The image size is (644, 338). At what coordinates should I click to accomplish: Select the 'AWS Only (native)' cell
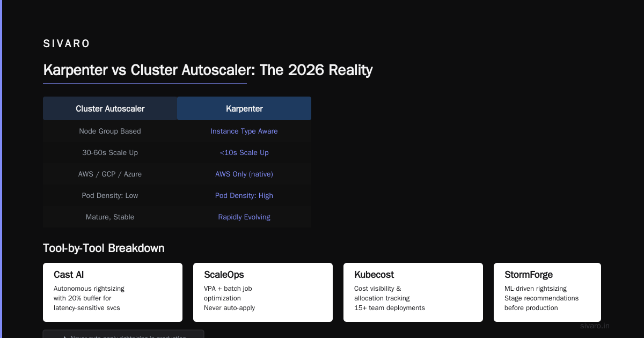[244, 174]
